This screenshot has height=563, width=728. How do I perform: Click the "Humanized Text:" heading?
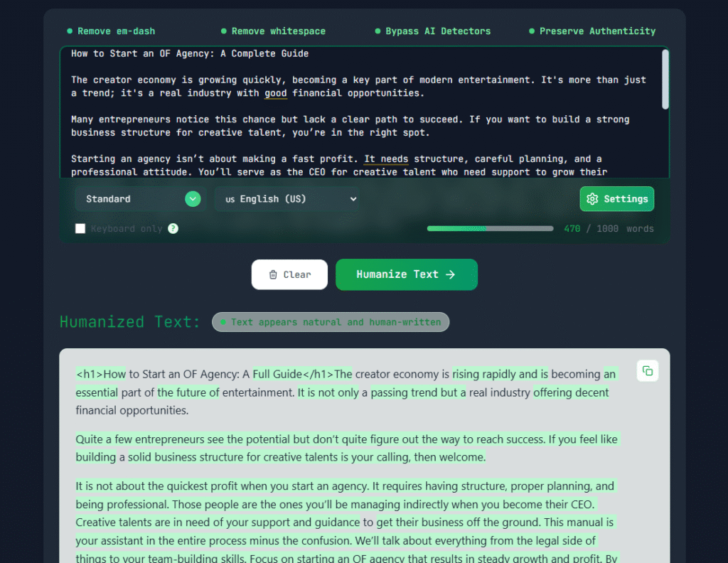tap(131, 322)
